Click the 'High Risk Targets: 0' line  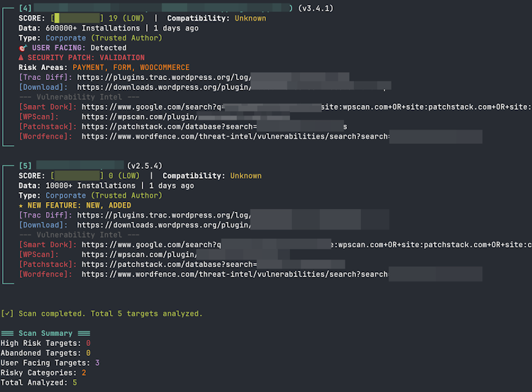45,343
